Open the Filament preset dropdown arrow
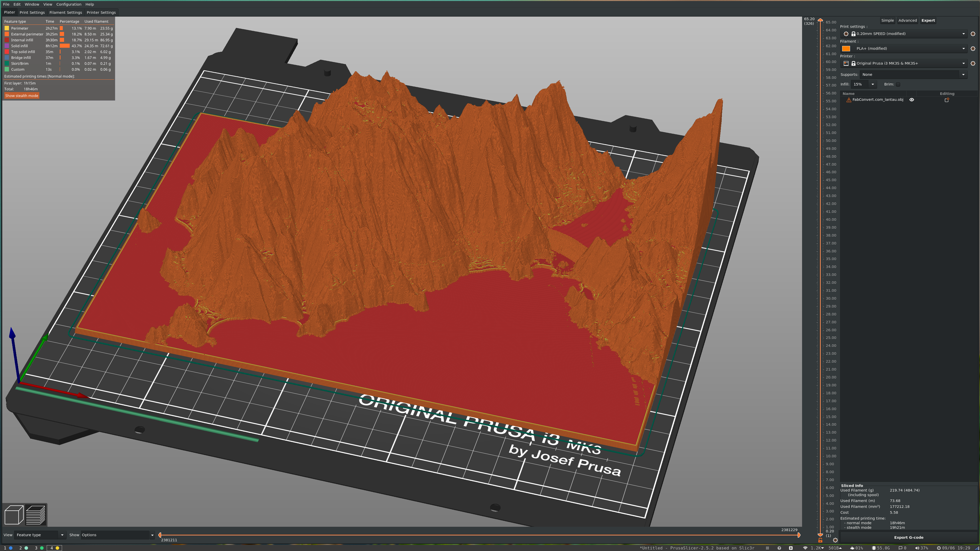This screenshot has height=551, width=980. pos(963,49)
